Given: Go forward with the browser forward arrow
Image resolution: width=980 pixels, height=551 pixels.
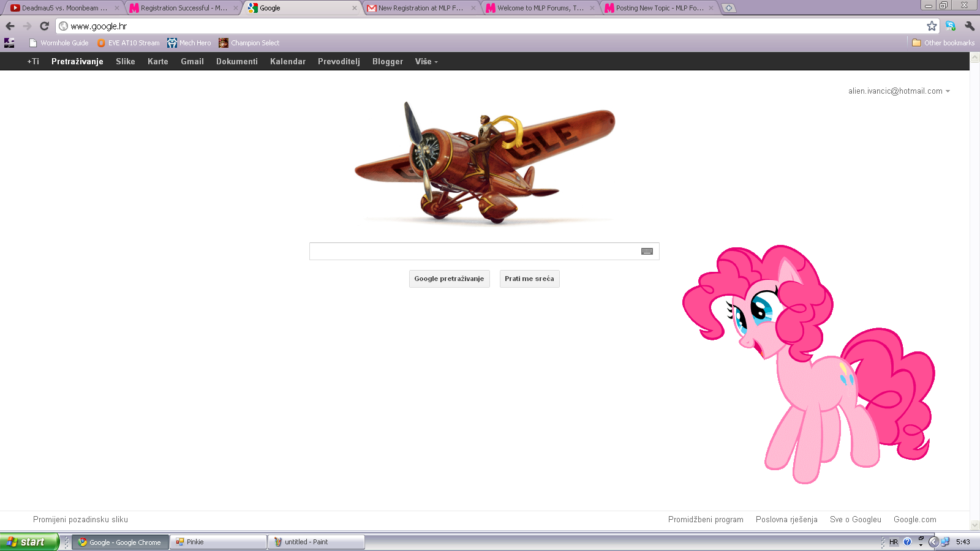Looking at the screenshot, I should click(x=27, y=26).
